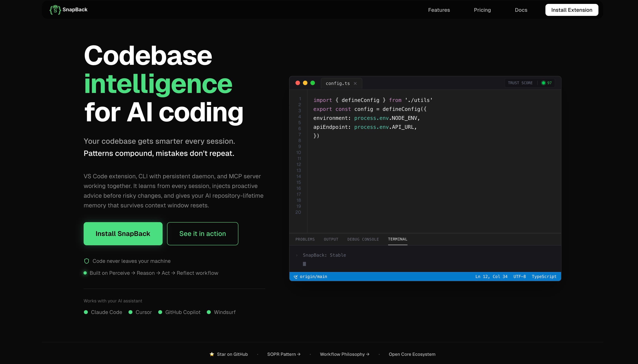The height and width of the screenshot is (364, 638).
Task: Click the gold star GitHub icon
Action: pyautogui.click(x=212, y=354)
